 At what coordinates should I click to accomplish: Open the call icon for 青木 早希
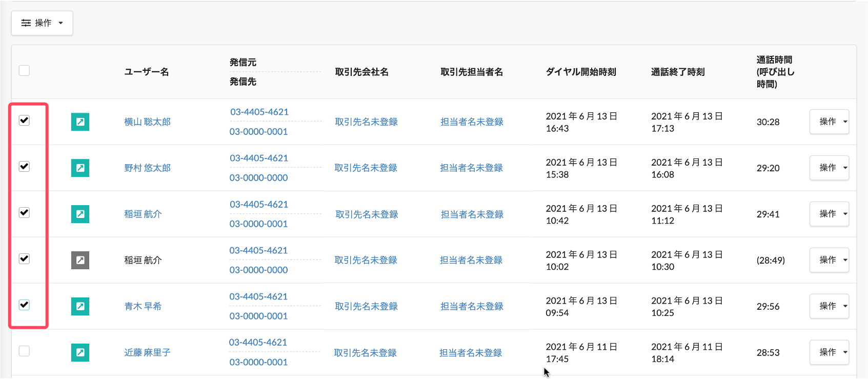point(80,306)
